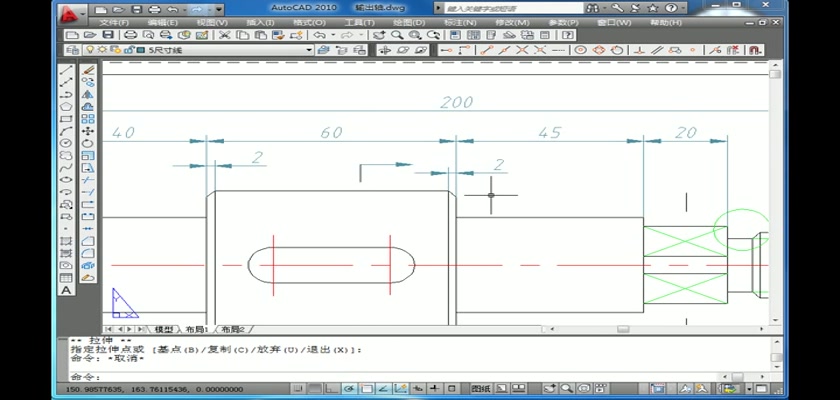
Task: Select the Copy object modify tool
Action: click(88, 82)
